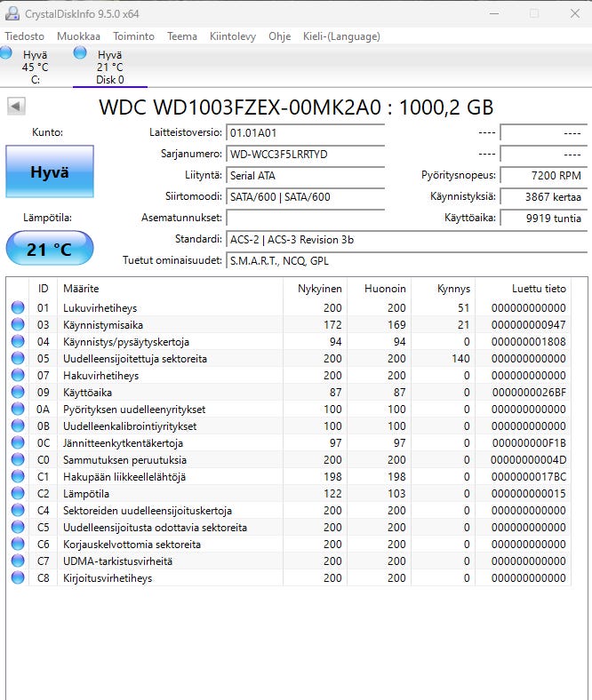This screenshot has width=592, height=700.
Task: Click the Käyttöaika field 9919 tuntia
Action: (x=543, y=219)
